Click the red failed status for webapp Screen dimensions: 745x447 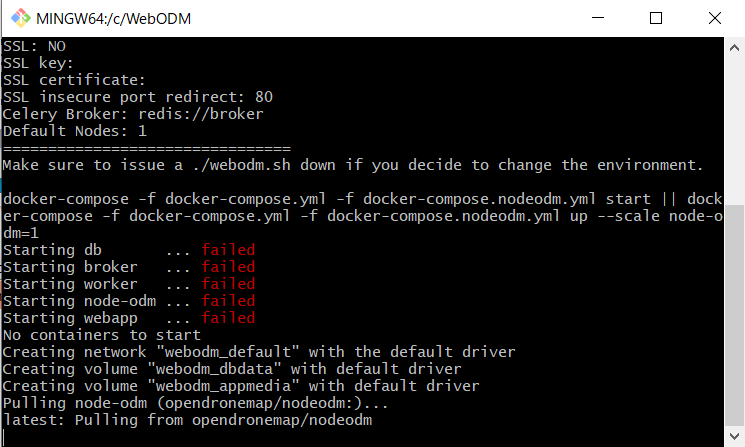click(x=229, y=318)
